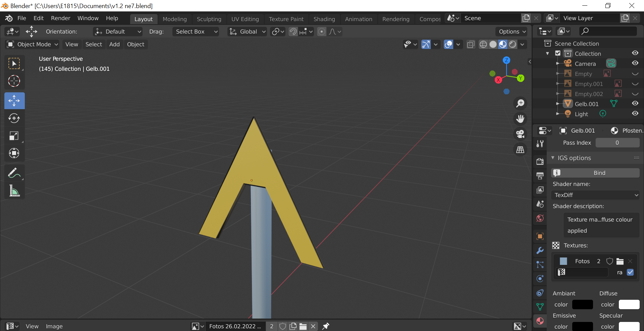Click the Pass Index value field
Viewport: 644px width, 331px height.
[x=617, y=143]
